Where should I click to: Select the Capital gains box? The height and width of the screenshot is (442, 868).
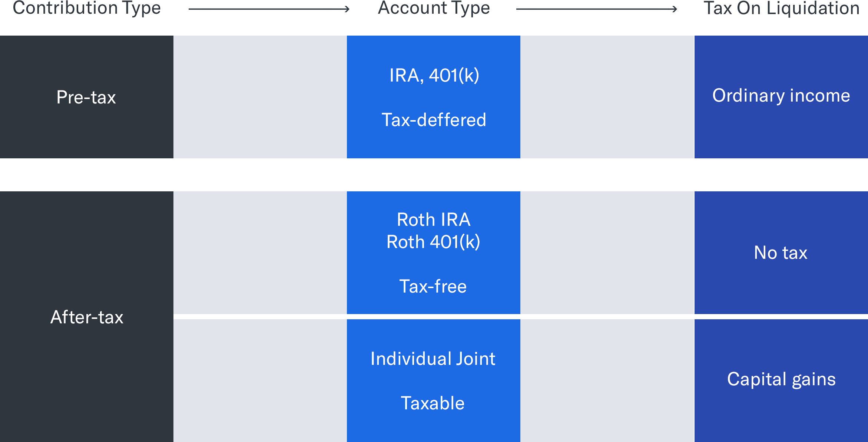click(781, 380)
